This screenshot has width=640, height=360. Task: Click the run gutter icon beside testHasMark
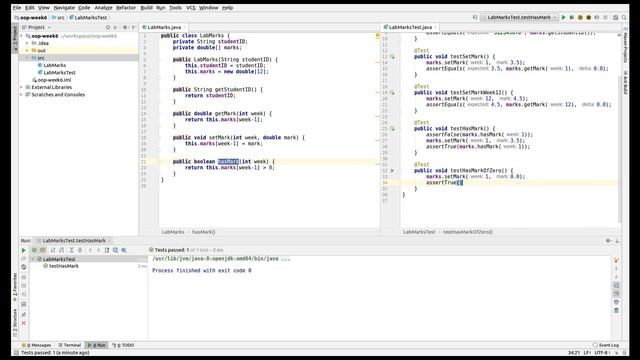pos(392,129)
